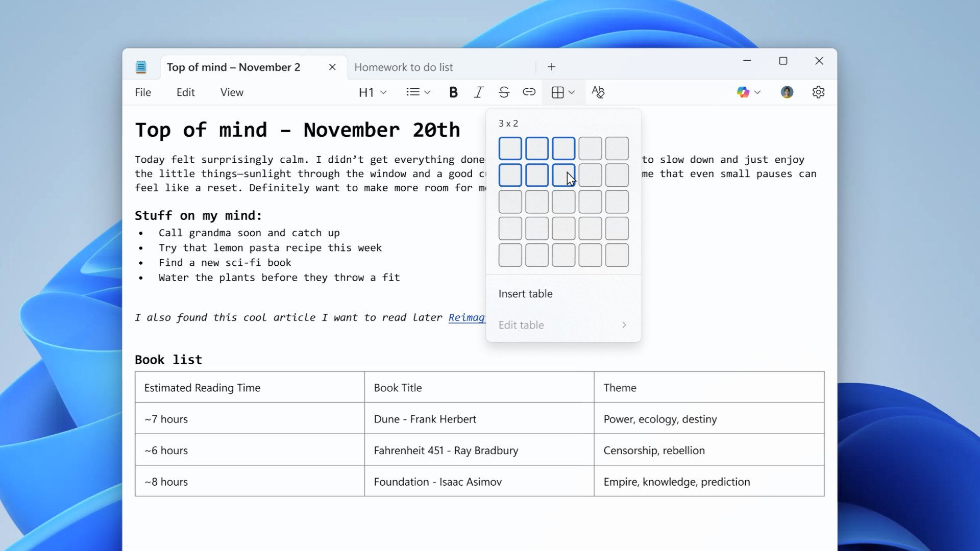Click the Insert table button
This screenshot has height=551, width=980.
(525, 293)
